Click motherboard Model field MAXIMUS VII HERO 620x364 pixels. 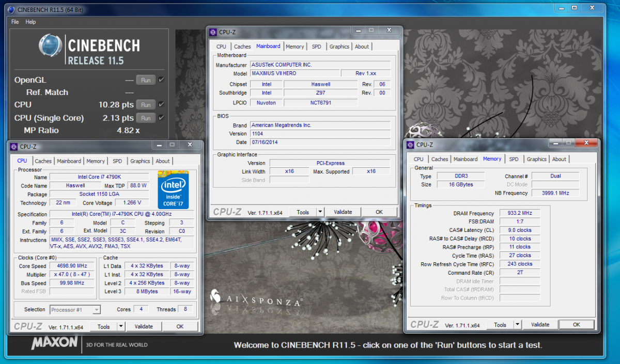click(x=295, y=73)
